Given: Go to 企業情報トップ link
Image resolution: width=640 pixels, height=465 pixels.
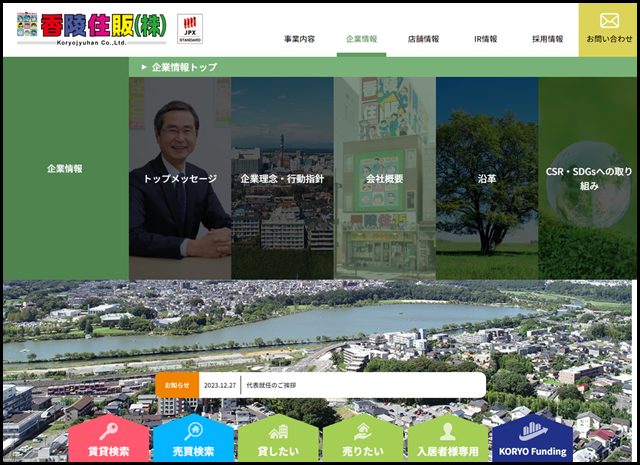Looking at the screenshot, I should (184, 67).
